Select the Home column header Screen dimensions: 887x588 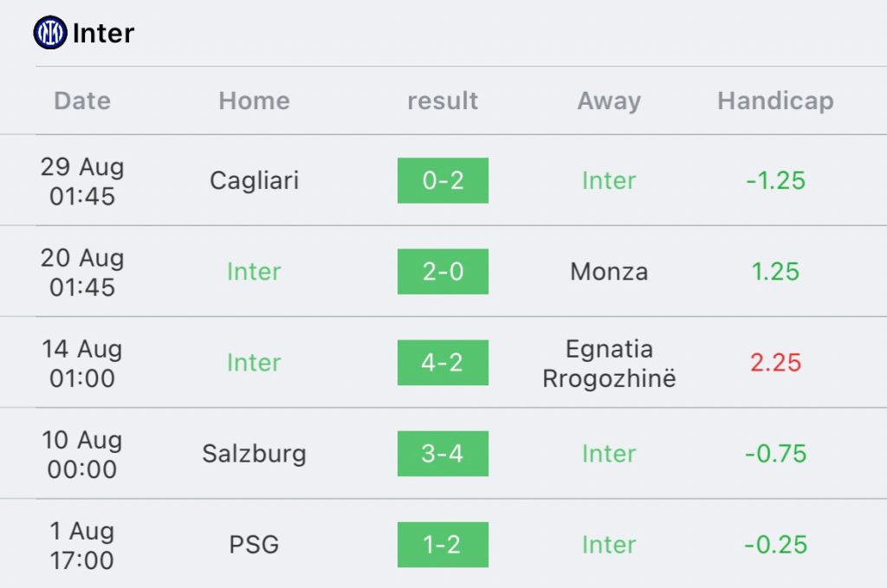point(254,100)
